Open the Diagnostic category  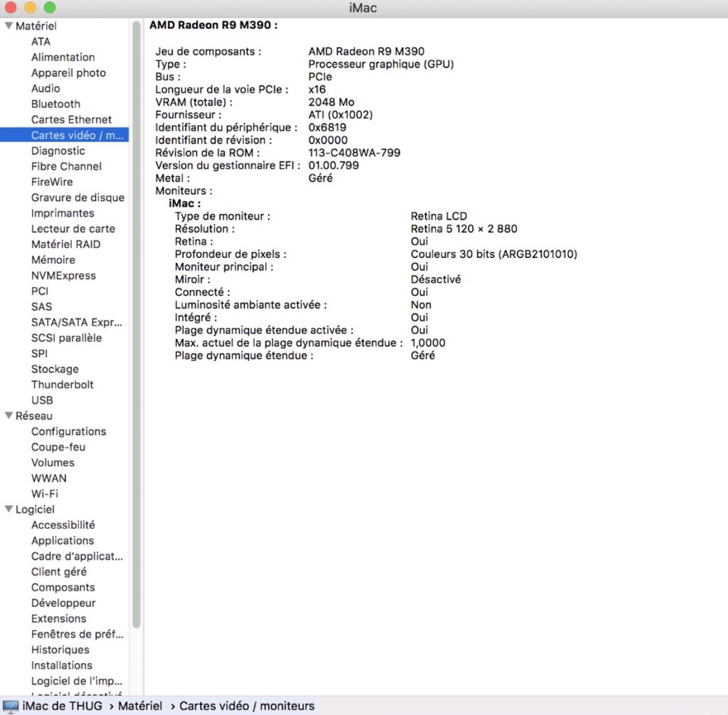coord(58,151)
